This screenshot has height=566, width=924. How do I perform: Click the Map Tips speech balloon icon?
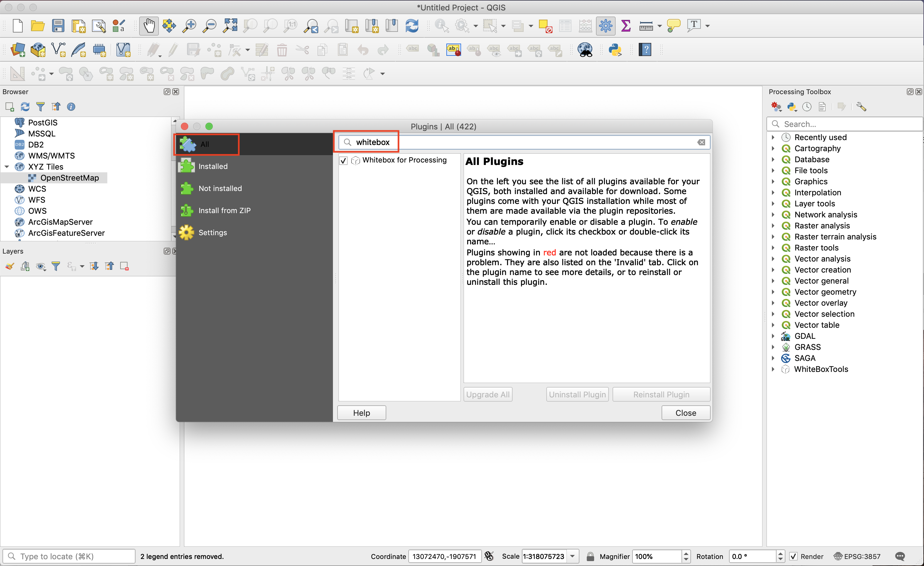click(x=674, y=26)
